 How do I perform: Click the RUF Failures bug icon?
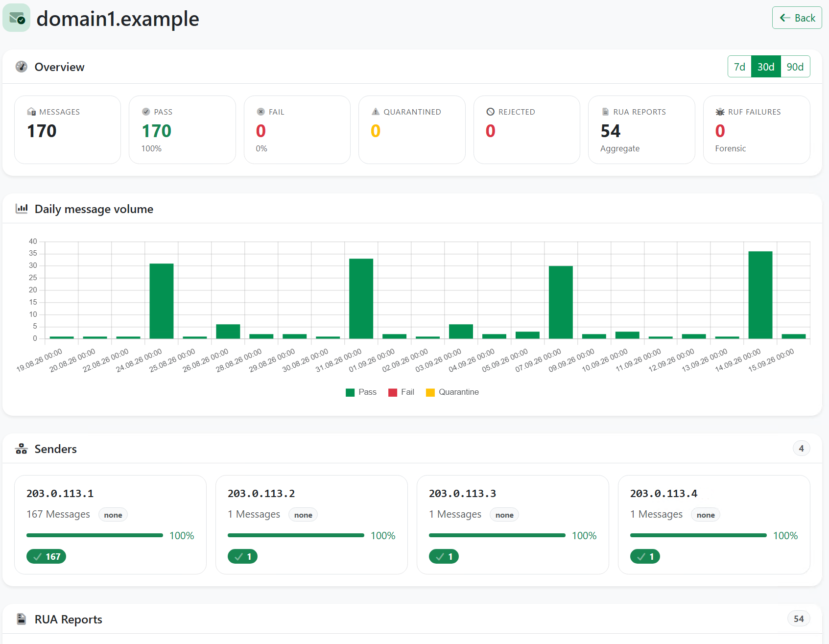pos(720,112)
